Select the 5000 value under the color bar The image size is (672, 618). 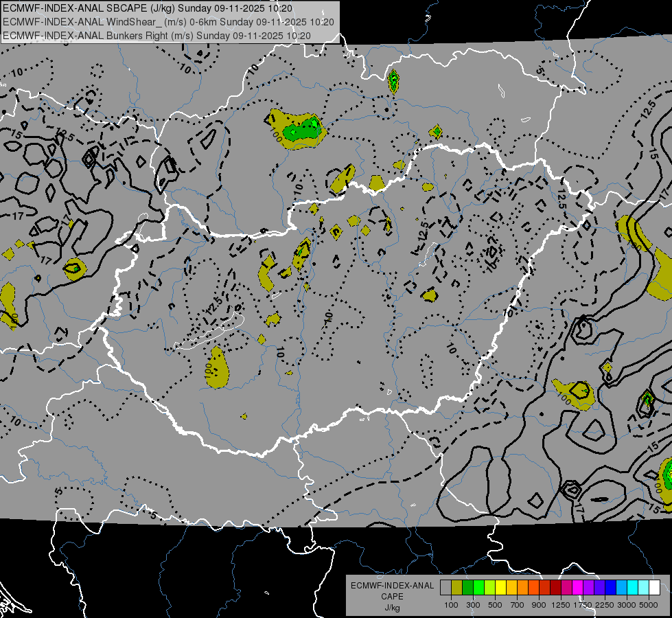click(x=649, y=605)
